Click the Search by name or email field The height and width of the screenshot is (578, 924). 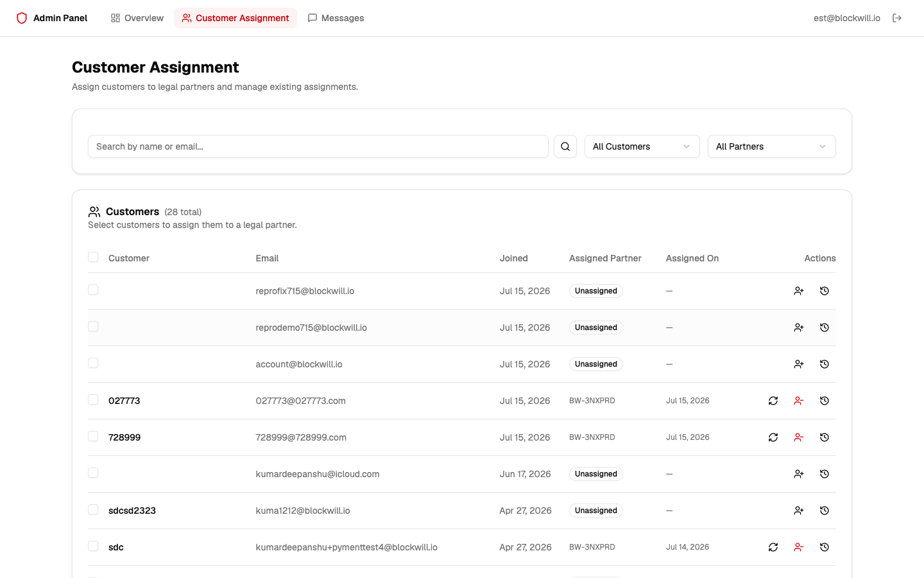coord(318,146)
